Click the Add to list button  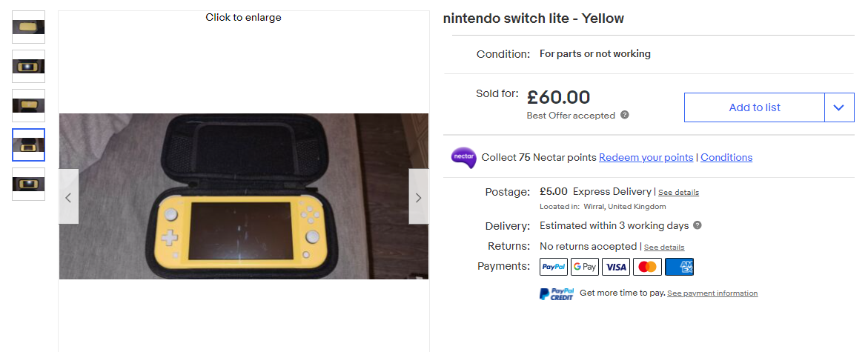[x=754, y=107]
